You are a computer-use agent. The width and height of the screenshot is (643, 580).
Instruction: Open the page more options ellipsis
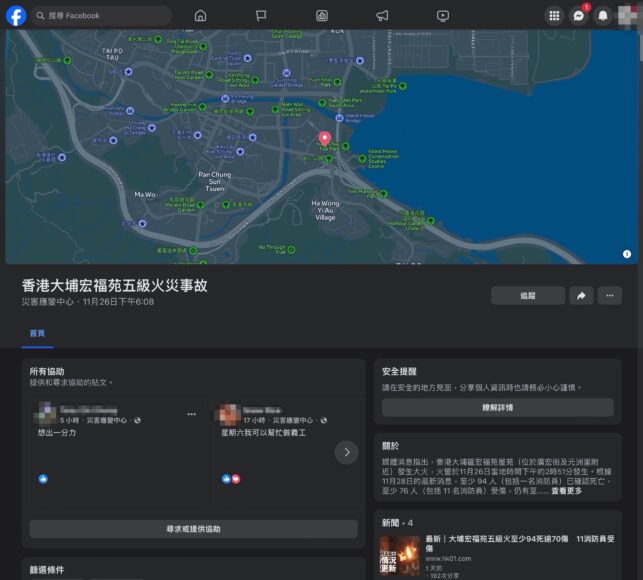click(610, 296)
